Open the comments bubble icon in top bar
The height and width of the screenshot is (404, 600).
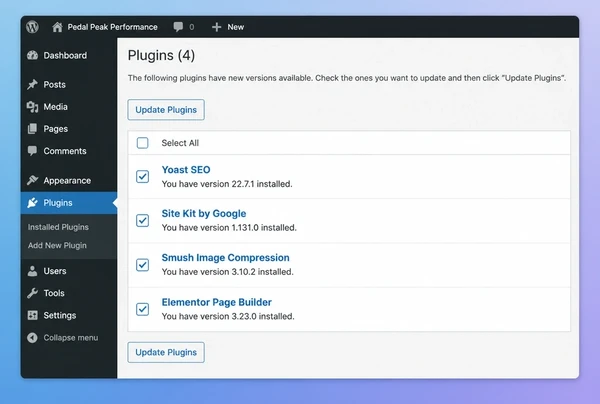tap(178, 27)
